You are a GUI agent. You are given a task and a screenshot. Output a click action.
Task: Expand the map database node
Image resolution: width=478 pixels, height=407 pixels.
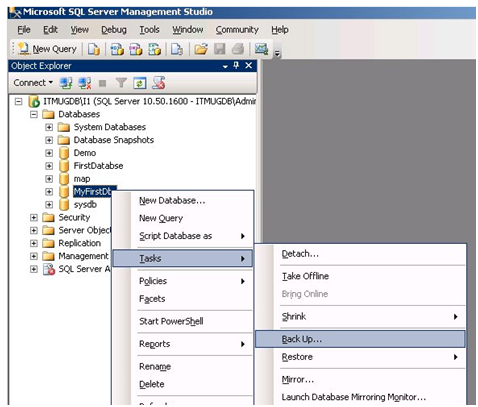[x=49, y=179]
